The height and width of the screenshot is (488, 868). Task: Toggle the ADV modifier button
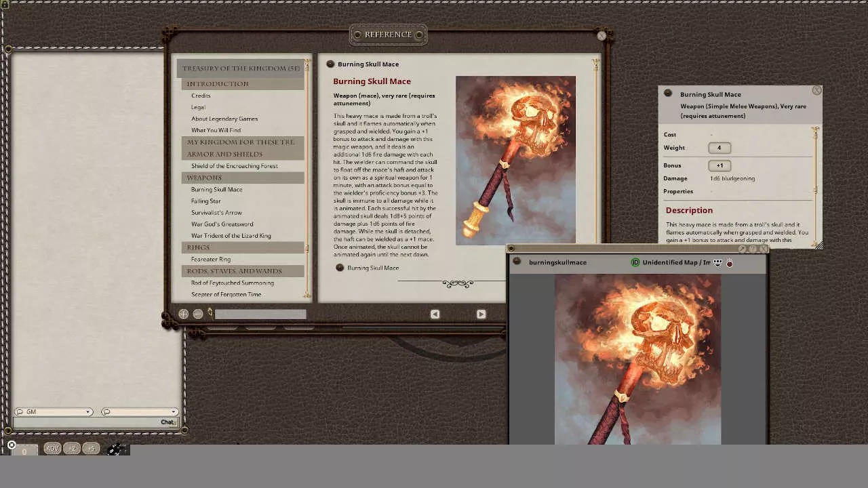pos(52,448)
